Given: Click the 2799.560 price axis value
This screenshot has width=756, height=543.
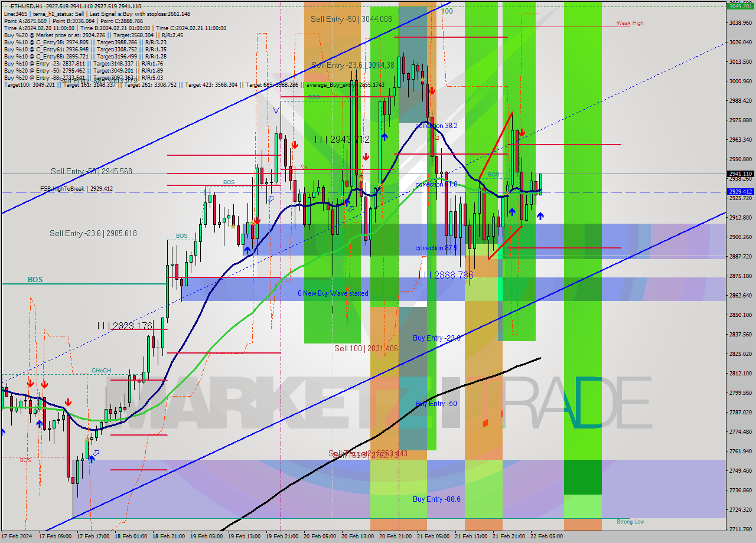Looking at the screenshot, I should 741,393.
